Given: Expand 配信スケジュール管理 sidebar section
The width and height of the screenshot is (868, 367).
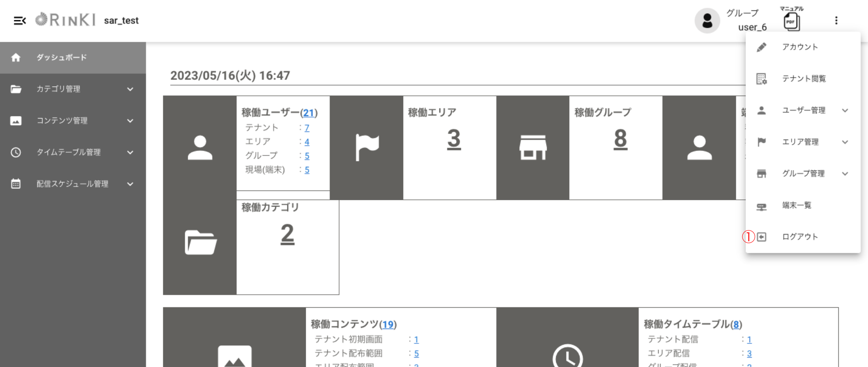Looking at the screenshot, I should point(130,184).
